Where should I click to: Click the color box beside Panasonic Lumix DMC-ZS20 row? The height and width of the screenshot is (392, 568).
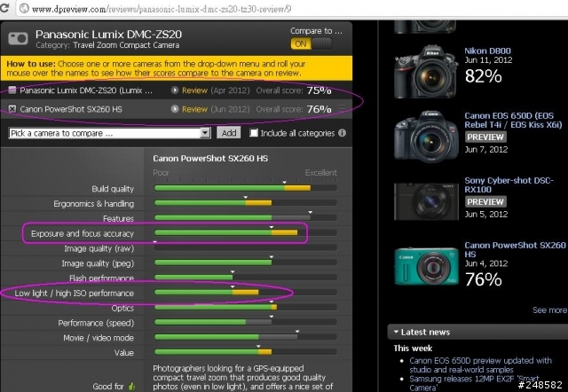[12, 90]
